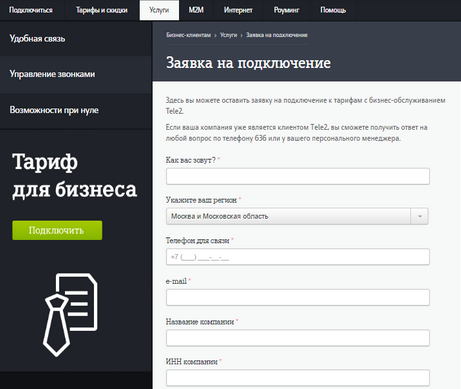Click the Как вас зовут? label
The image size is (461, 389).
(x=191, y=160)
